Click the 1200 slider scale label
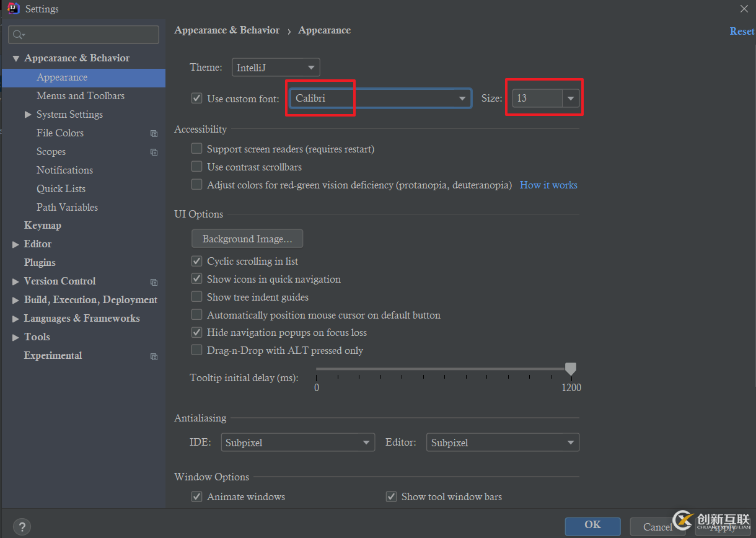 point(571,387)
